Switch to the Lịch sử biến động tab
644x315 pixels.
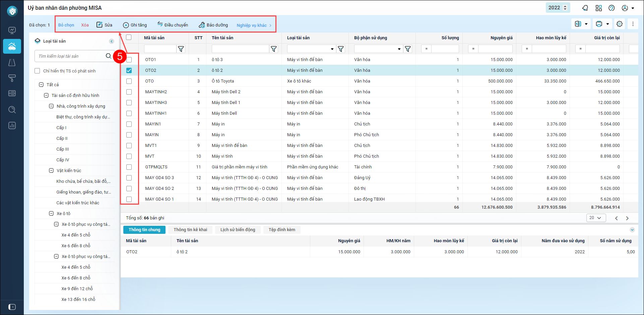pos(238,230)
